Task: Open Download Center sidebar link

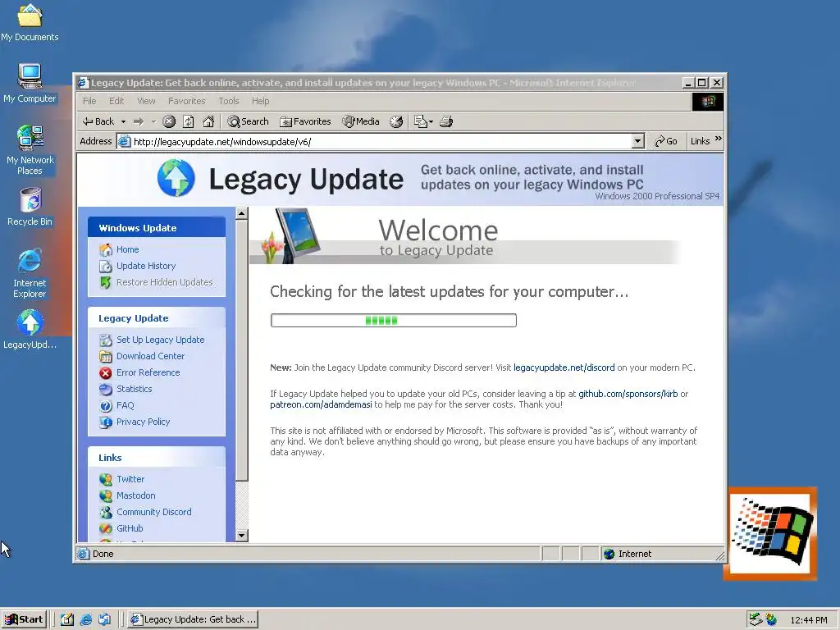Action: [x=151, y=356]
